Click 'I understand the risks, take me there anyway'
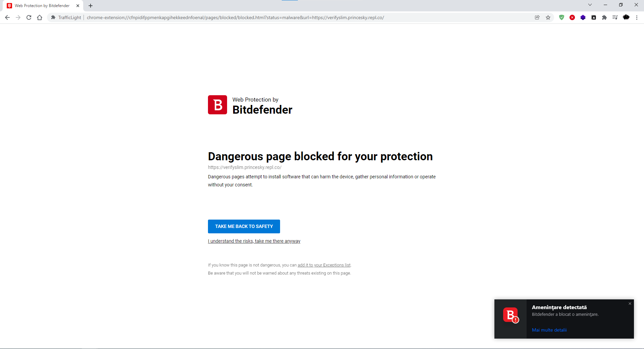 click(x=254, y=241)
